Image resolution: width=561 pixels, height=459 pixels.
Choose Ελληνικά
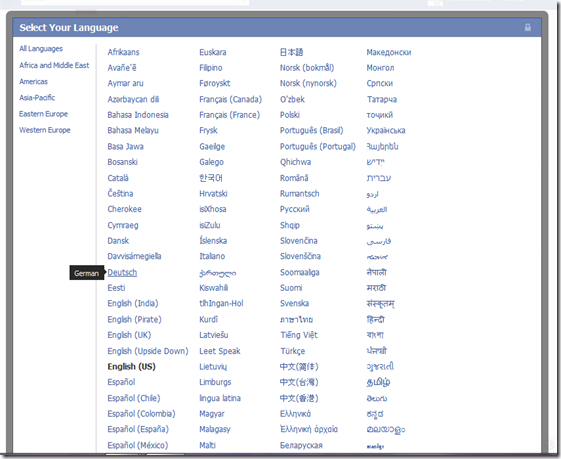[295, 414]
